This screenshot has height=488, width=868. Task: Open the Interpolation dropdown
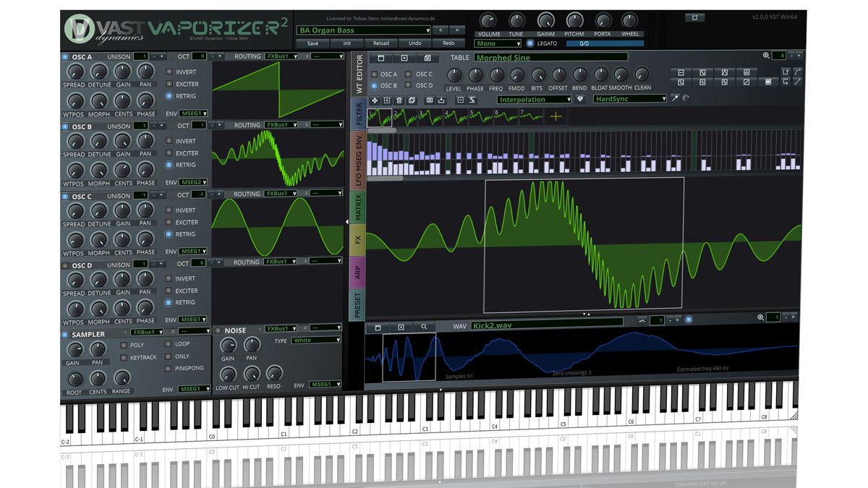coord(534,99)
